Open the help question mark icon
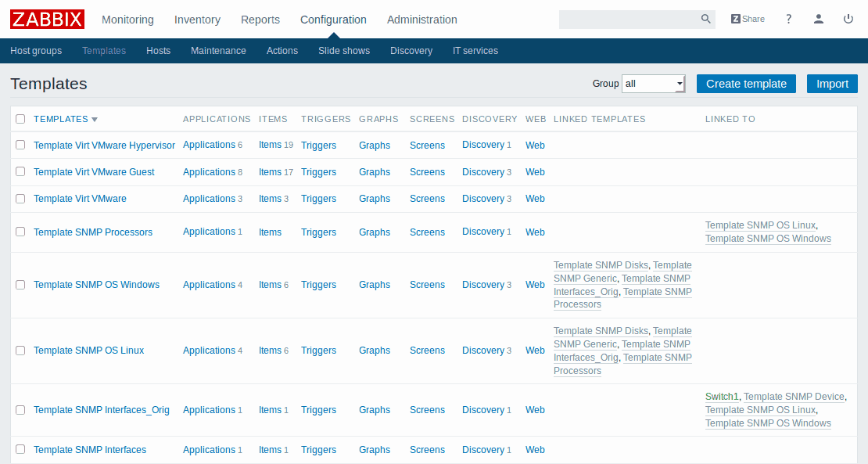The image size is (868, 464). pyautogui.click(x=789, y=19)
